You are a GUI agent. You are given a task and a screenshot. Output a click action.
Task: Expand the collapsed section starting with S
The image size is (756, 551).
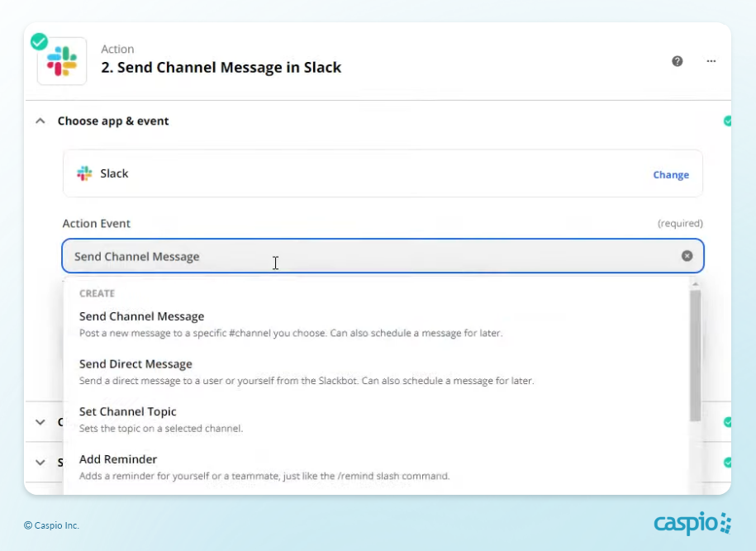[40, 463]
